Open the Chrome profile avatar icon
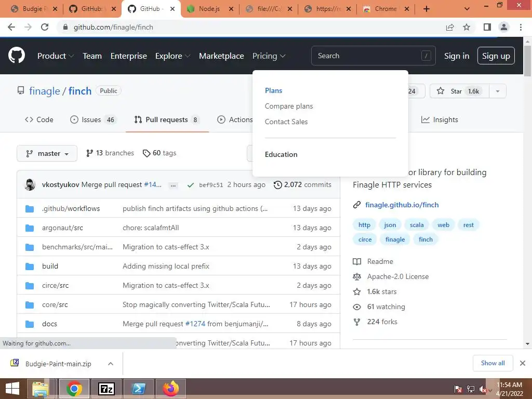Viewport: 532px width, 399px height. 504,27
